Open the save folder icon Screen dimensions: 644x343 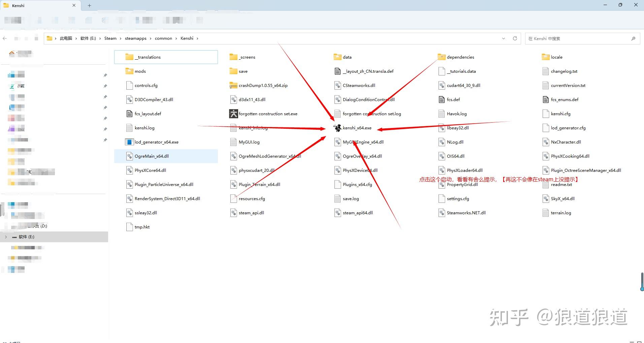point(233,71)
